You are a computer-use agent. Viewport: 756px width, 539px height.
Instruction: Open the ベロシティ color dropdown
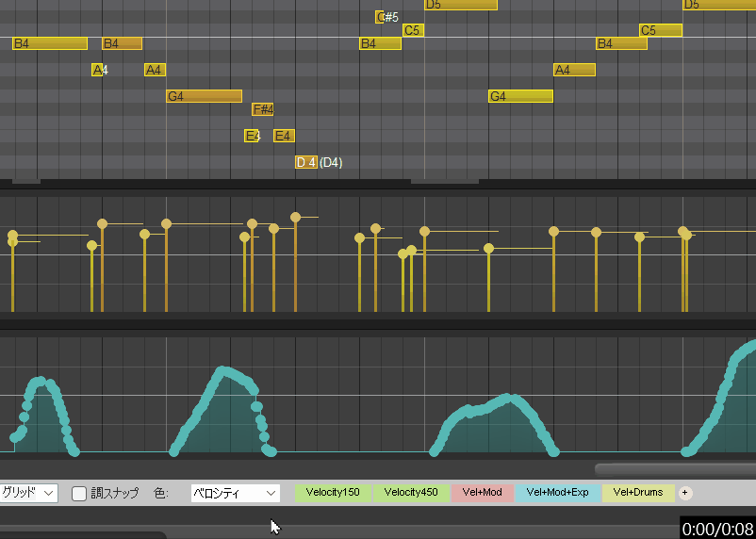click(235, 493)
